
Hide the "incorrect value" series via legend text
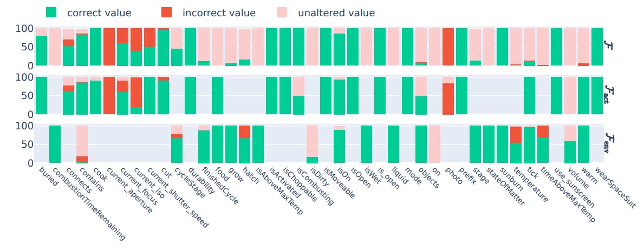(219, 12)
